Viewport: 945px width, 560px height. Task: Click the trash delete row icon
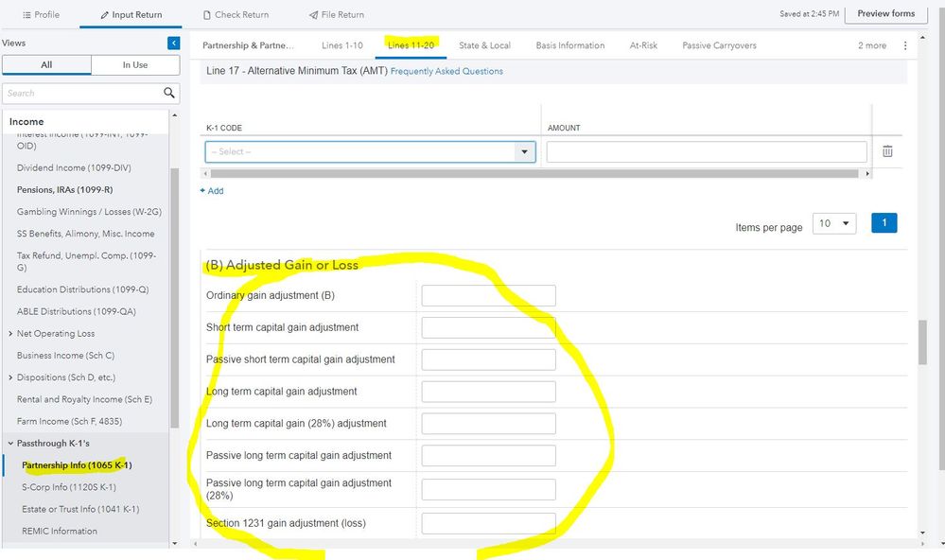coord(887,151)
